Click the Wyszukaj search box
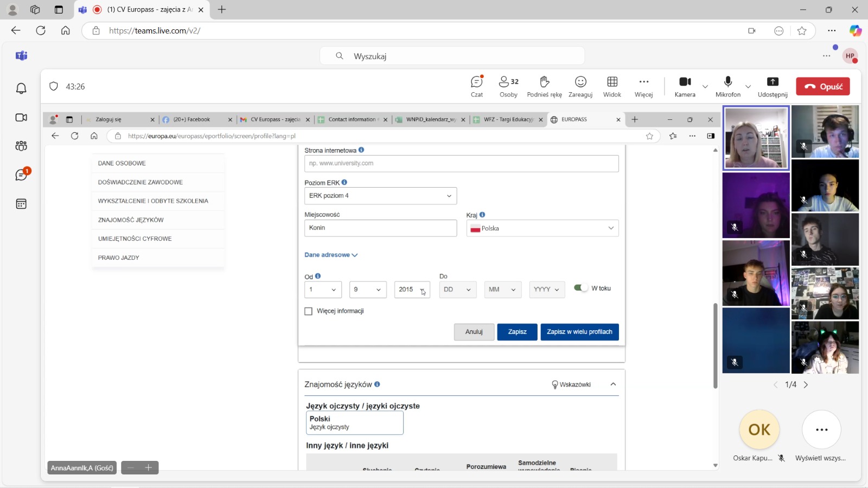This screenshot has width=868, height=488. tap(452, 56)
